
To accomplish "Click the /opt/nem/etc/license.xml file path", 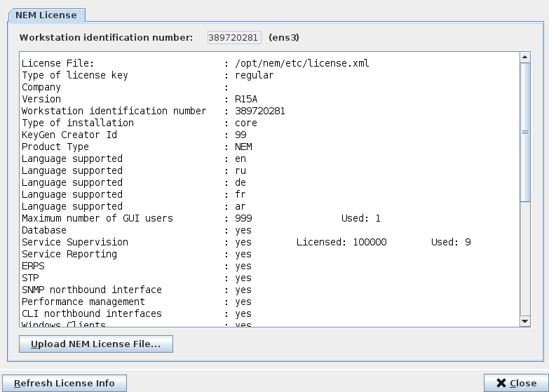I will pos(301,64).
